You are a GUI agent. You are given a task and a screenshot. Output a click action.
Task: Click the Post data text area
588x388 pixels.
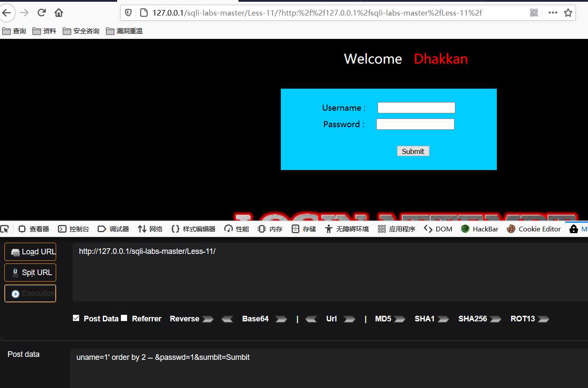point(329,368)
